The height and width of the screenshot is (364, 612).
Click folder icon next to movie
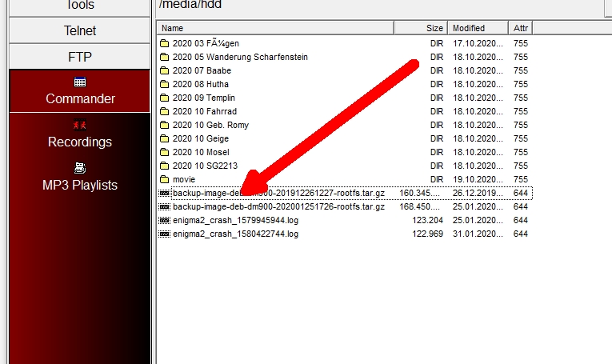164,179
